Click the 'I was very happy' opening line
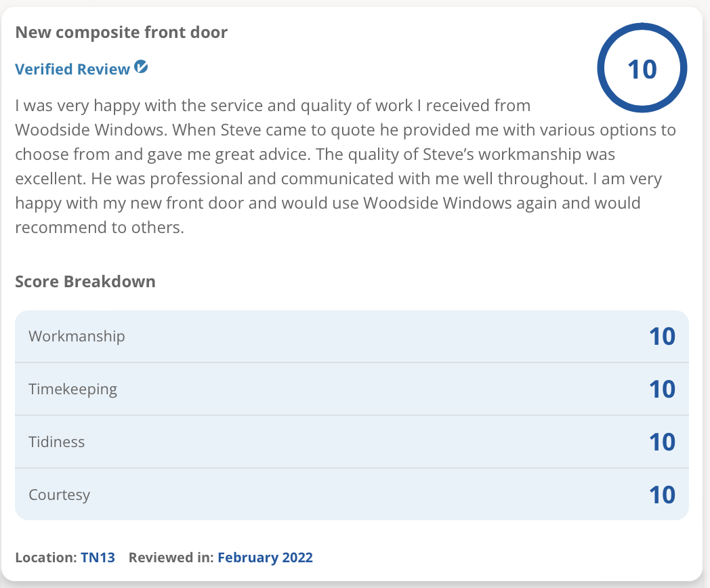 [272, 106]
